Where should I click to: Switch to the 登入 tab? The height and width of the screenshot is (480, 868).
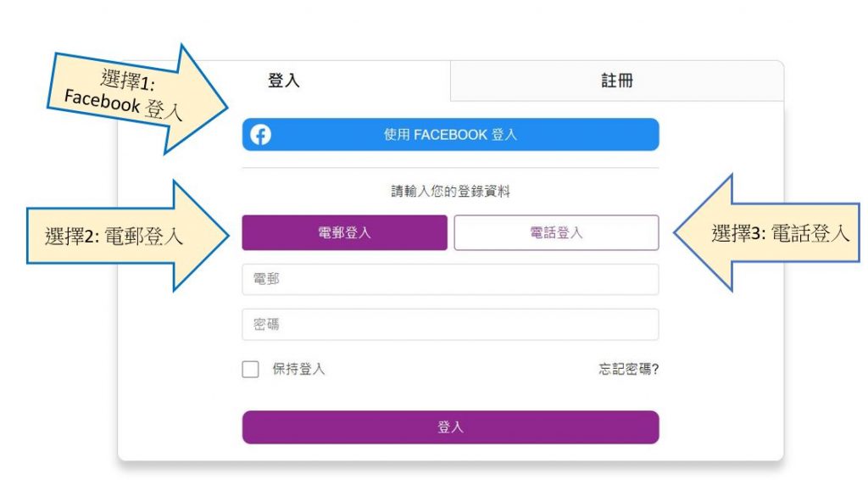(x=284, y=81)
